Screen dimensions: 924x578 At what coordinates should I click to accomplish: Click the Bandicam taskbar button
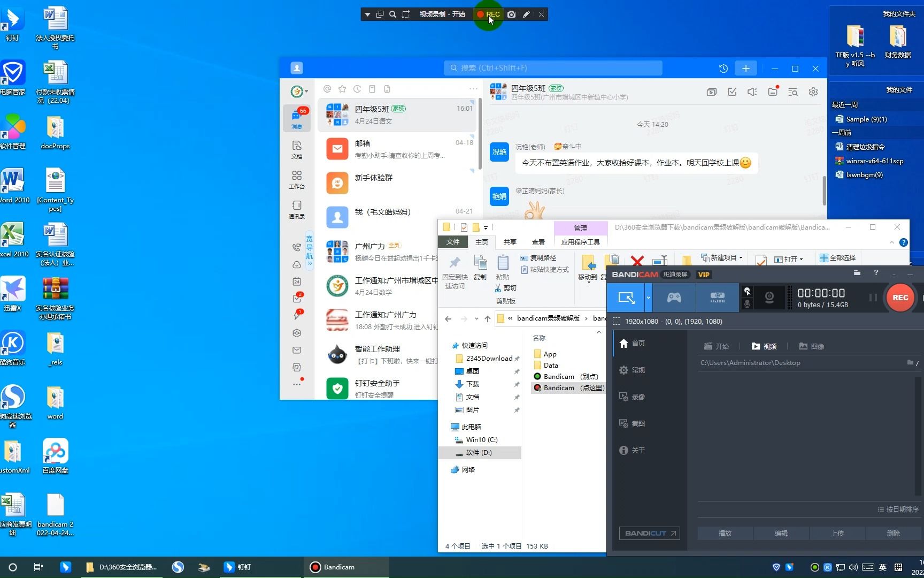click(346, 567)
